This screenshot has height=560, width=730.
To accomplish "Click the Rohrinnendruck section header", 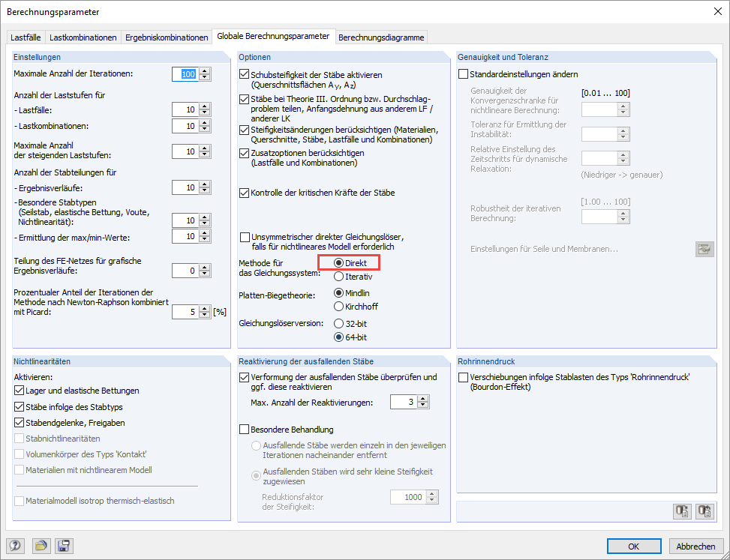I will tap(486, 361).
